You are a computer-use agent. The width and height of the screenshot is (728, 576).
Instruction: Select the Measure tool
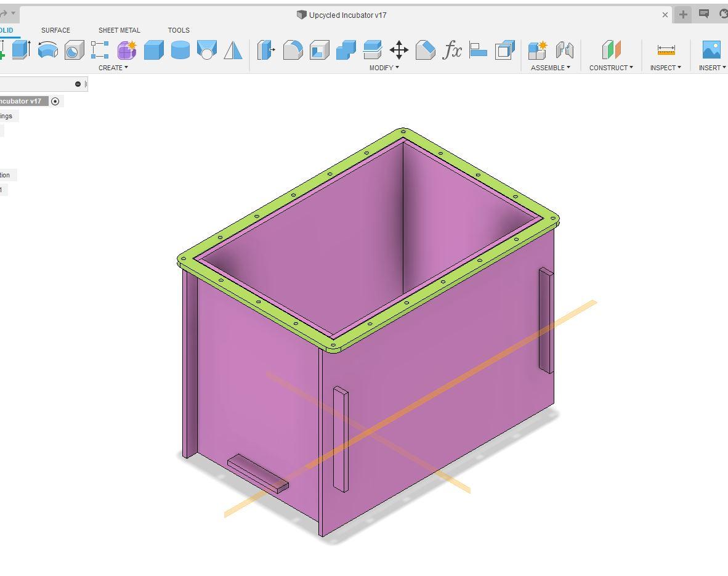666,50
